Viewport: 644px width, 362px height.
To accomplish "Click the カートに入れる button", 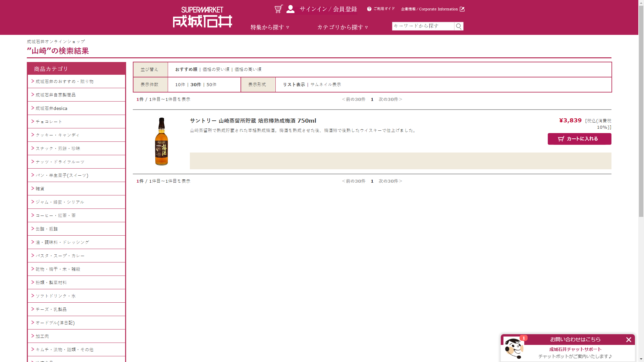I will [579, 139].
